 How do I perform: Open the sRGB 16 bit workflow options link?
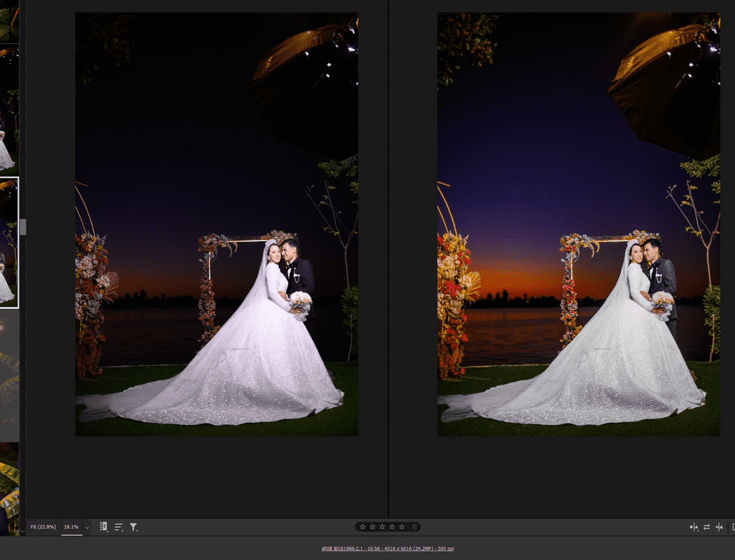(x=388, y=549)
